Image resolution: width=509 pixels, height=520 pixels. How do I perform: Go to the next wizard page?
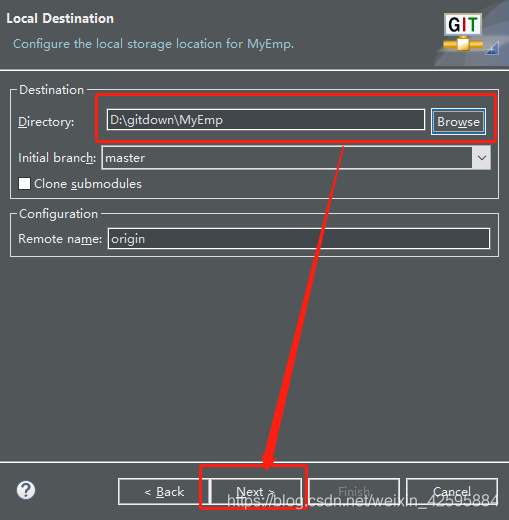click(x=256, y=492)
